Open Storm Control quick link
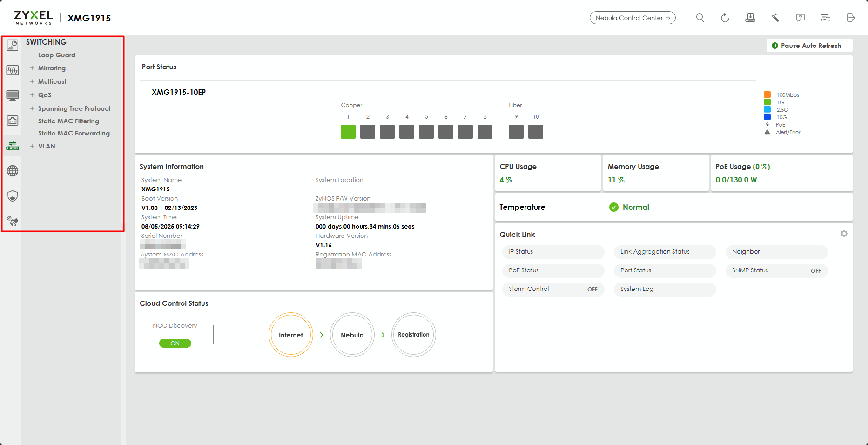This screenshot has width=868, height=445. click(553, 289)
